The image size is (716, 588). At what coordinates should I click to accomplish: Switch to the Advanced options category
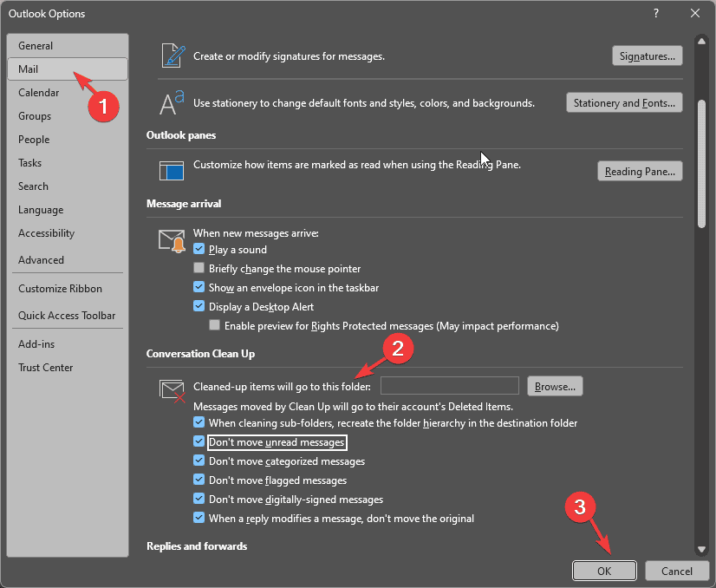click(41, 260)
